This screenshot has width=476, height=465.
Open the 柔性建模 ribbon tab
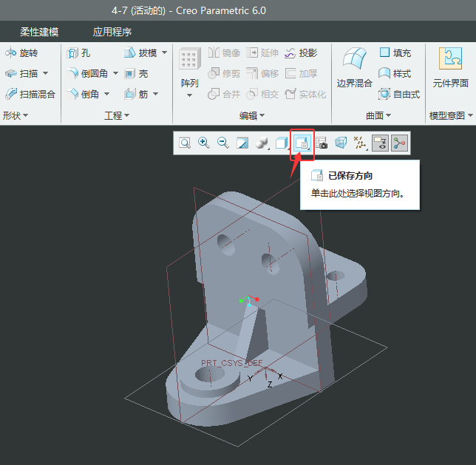point(39,32)
